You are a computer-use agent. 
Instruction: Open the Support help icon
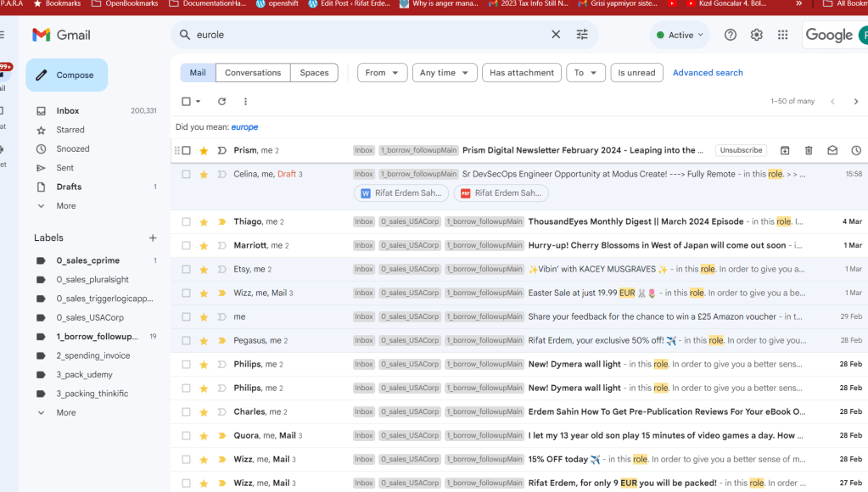731,35
